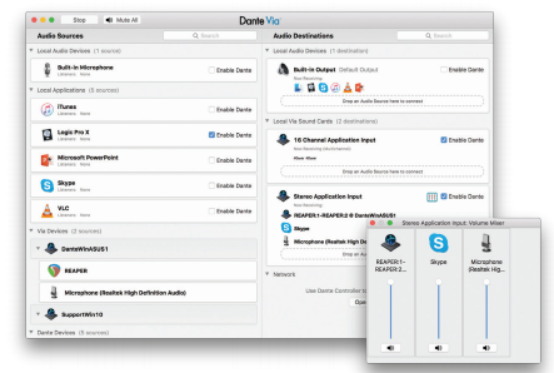
Task: Click the Logic Pro X icon
Action: [x=47, y=135]
